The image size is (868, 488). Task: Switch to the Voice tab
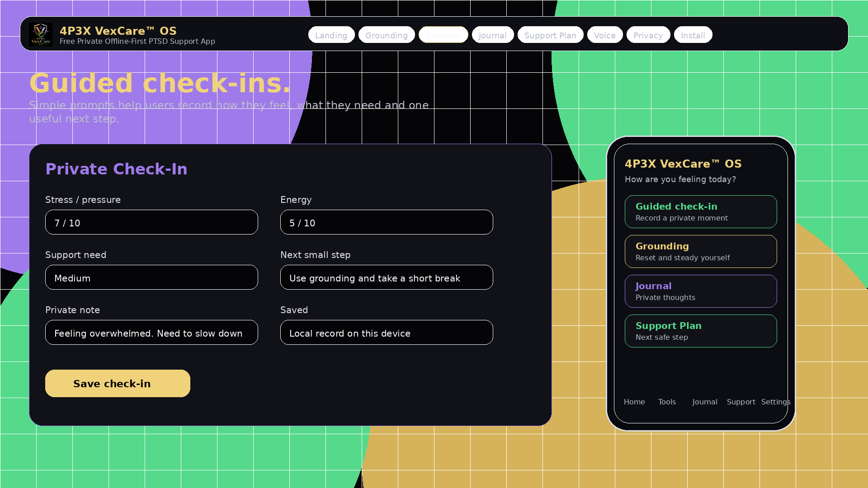(605, 35)
